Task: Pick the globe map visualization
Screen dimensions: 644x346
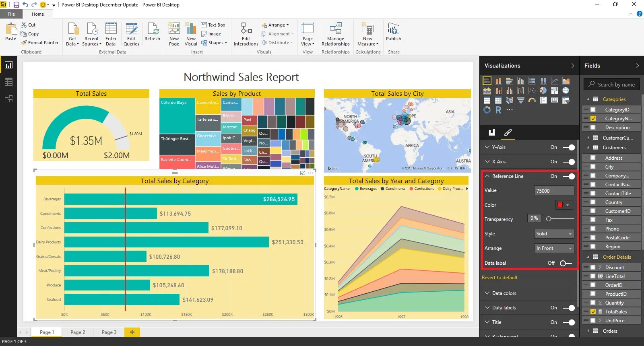Action: [x=566, y=91]
